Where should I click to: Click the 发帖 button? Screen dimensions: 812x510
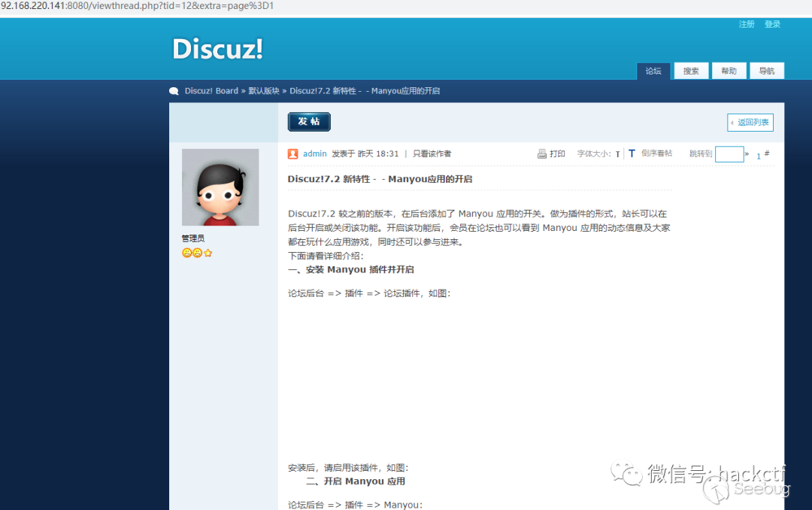(x=309, y=122)
